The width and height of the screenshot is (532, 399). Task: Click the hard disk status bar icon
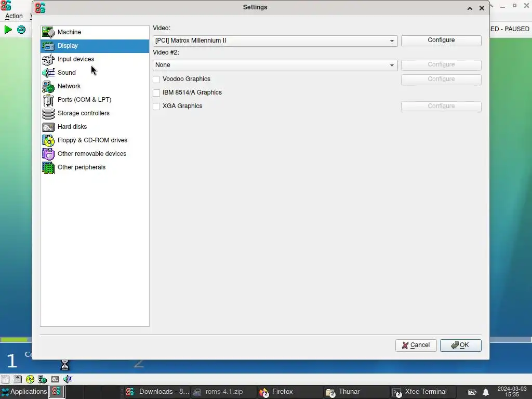click(55, 379)
